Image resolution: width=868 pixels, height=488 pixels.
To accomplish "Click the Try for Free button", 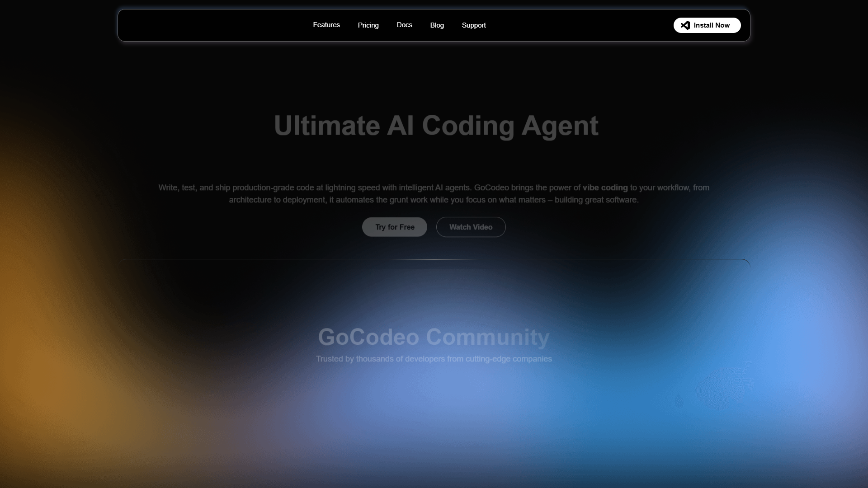I will [395, 227].
